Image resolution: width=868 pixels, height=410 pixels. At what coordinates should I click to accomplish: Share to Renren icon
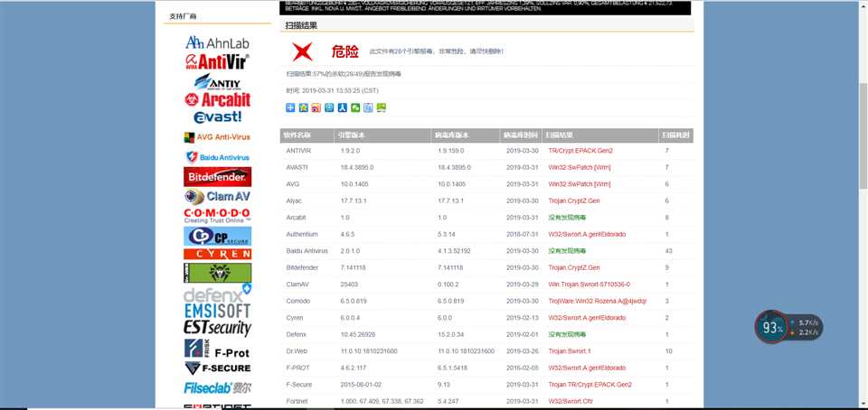coord(342,107)
